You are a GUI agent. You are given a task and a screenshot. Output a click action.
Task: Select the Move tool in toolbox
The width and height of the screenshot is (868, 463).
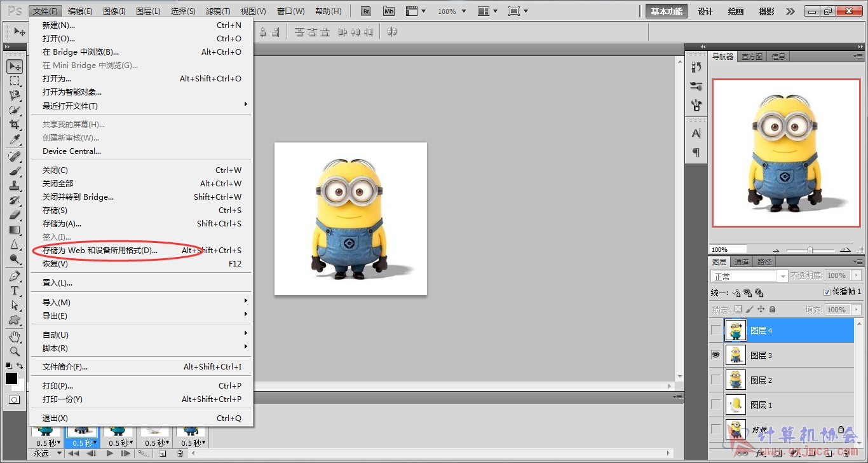pos(14,67)
